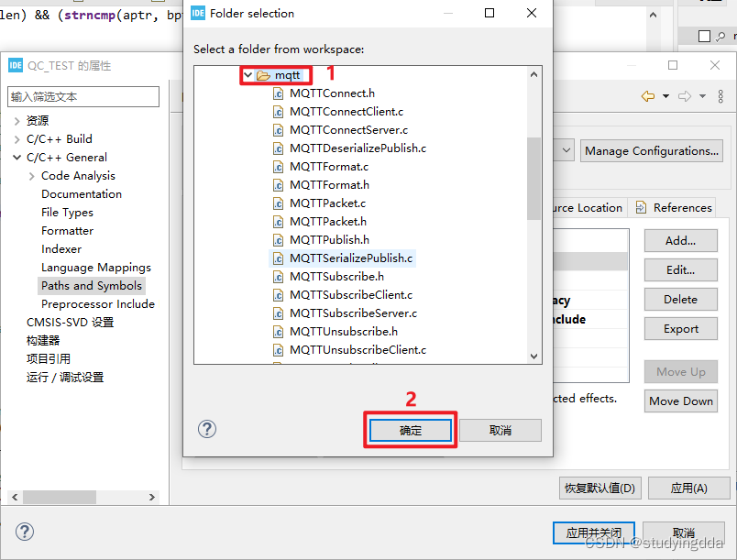This screenshot has height=560, width=737.
Task: Click 应用并关闭 in properties window
Action: click(594, 533)
